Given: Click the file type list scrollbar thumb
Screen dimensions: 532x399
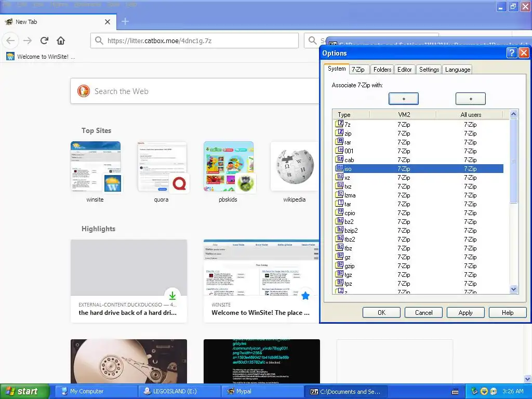Looking at the screenshot, I should [513, 161].
